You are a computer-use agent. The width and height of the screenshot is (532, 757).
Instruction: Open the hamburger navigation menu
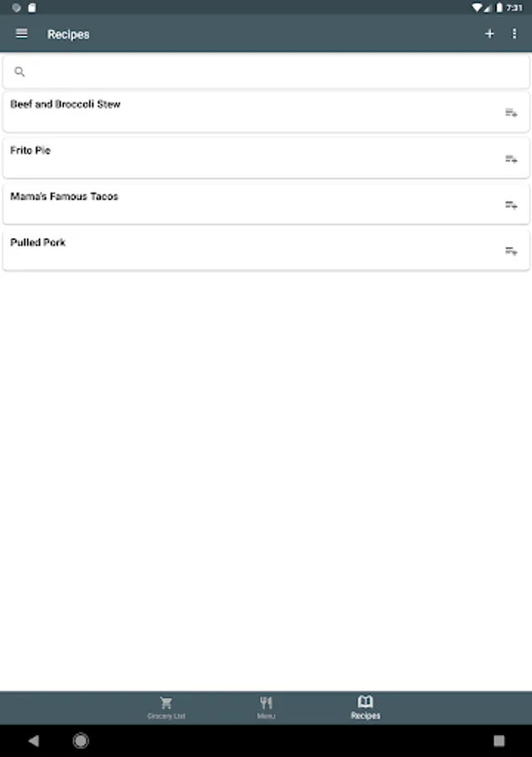(22, 34)
